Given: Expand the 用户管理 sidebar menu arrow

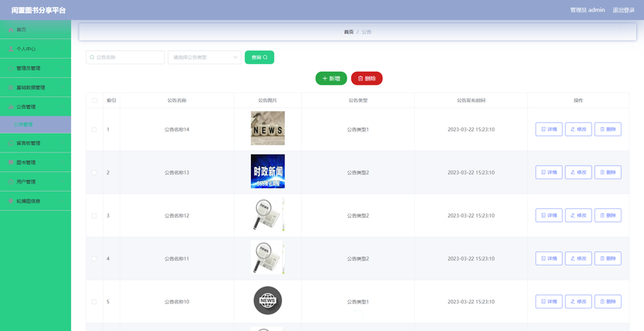Looking at the screenshot, I should tap(62, 181).
